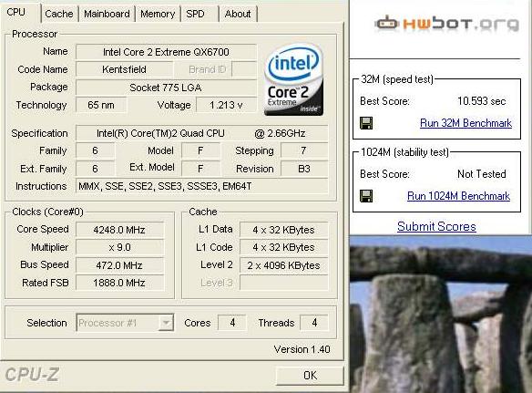Click the Instructions field MMX, SSE list

tap(201, 187)
